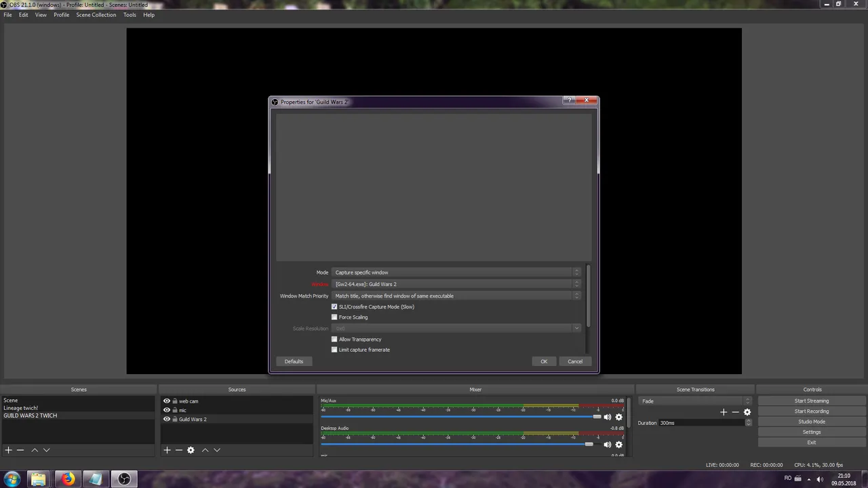This screenshot has height=488, width=868.
Task: Adjust the Duration 300ms stepper arrows
Action: coord(749,423)
